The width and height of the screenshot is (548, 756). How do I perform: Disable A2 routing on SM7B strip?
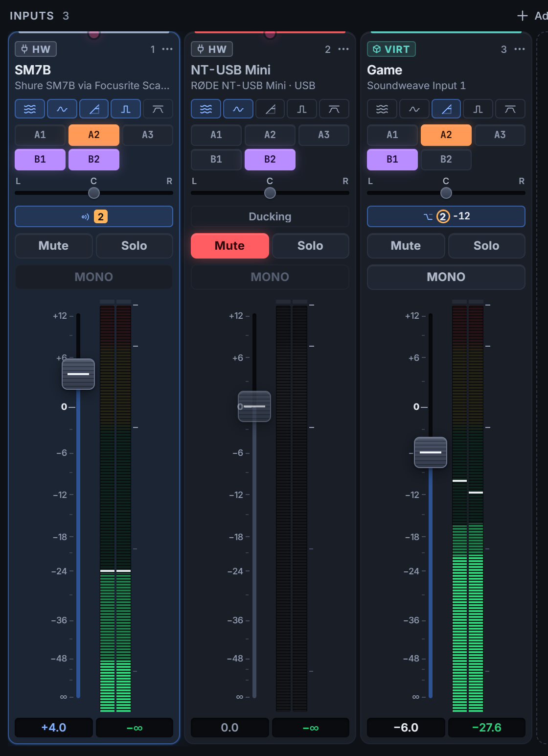point(94,135)
